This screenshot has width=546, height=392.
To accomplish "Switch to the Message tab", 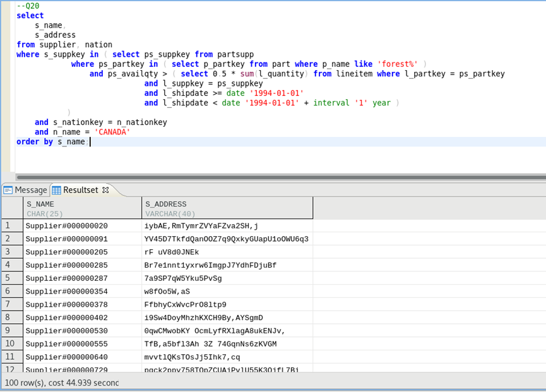I will (x=25, y=190).
